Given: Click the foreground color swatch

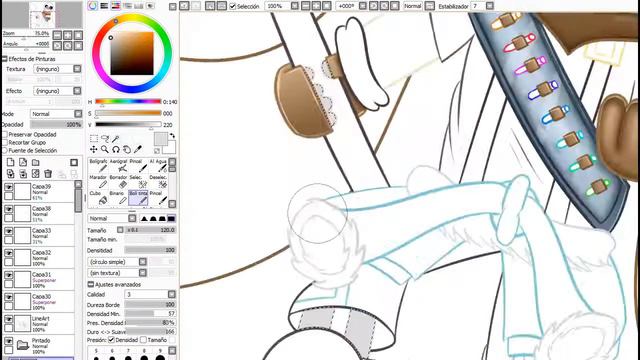Looking at the screenshot, I should point(160,139).
